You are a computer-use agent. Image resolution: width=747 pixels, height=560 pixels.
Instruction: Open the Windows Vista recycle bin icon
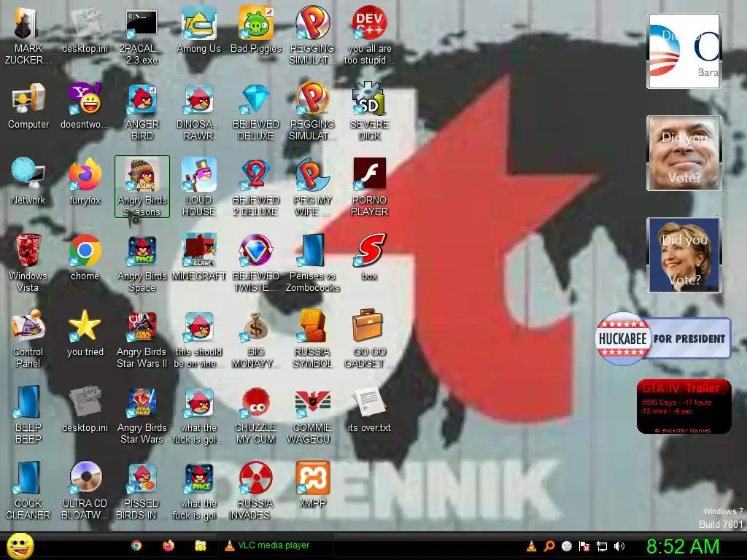tap(28, 263)
